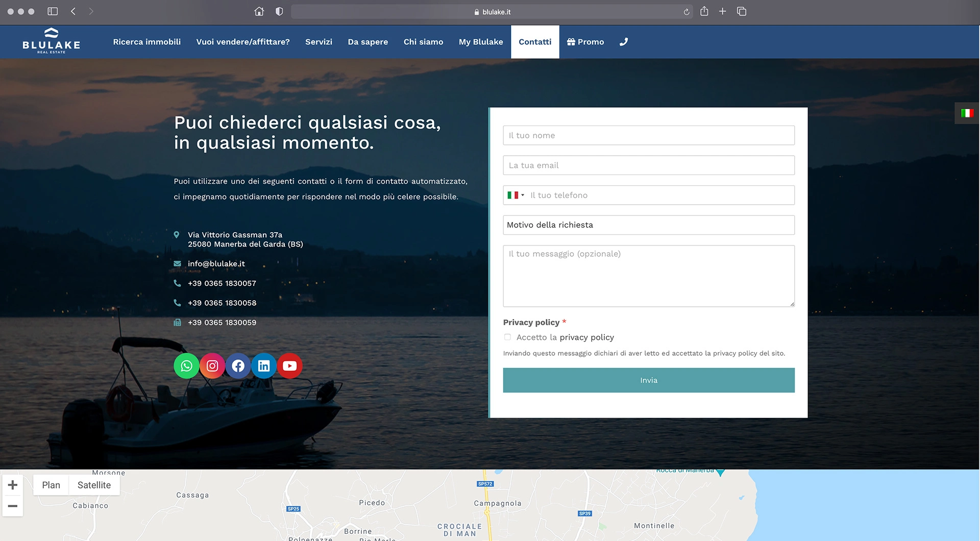Click the +39 0365 1830058 phone link
Image resolution: width=980 pixels, height=541 pixels.
[x=222, y=303]
